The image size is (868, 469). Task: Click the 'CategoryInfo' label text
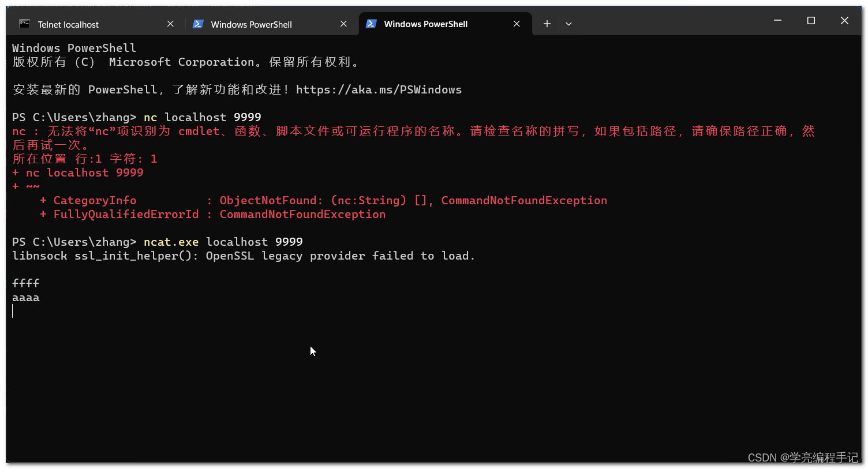pyautogui.click(x=95, y=200)
